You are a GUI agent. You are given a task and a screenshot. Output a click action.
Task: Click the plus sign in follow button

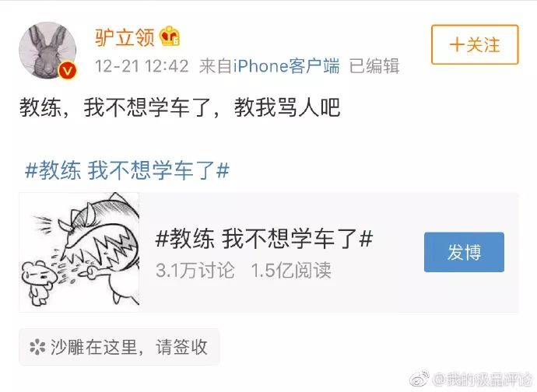(x=457, y=45)
